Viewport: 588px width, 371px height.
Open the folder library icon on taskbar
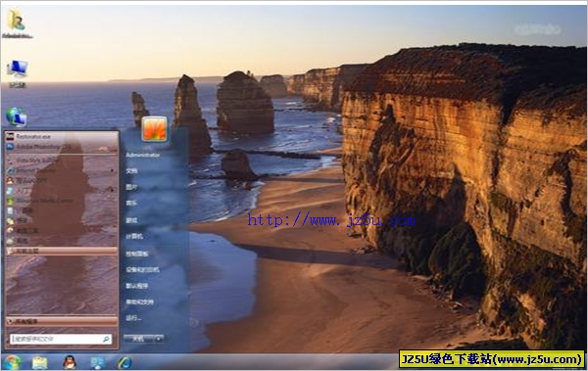pyautogui.click(x=40, y=362)
